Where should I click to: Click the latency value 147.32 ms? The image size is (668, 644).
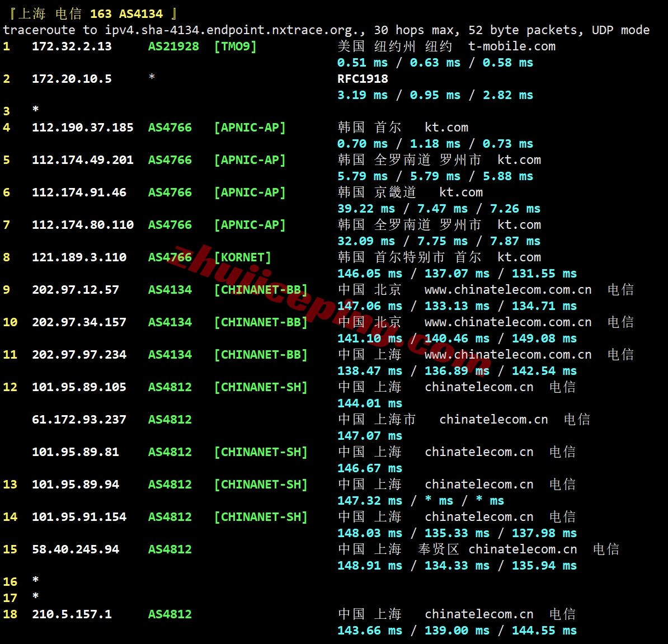[x=370, y=501]
